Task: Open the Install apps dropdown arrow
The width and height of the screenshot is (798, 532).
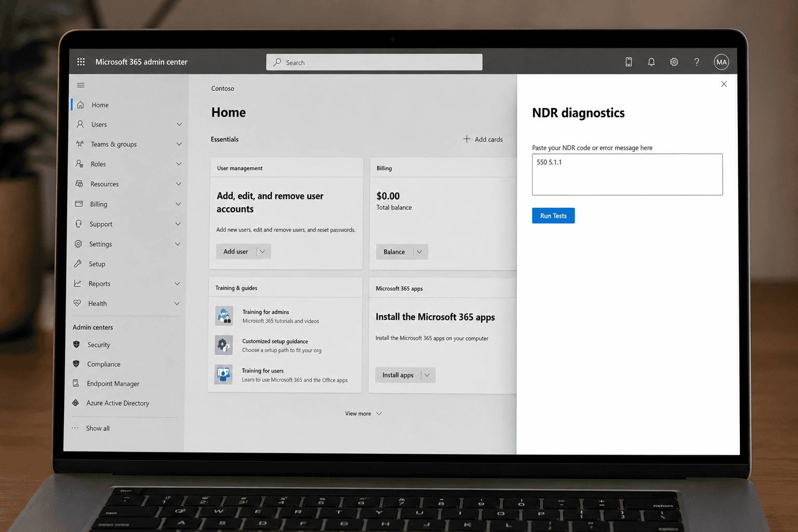Action: 428,375
